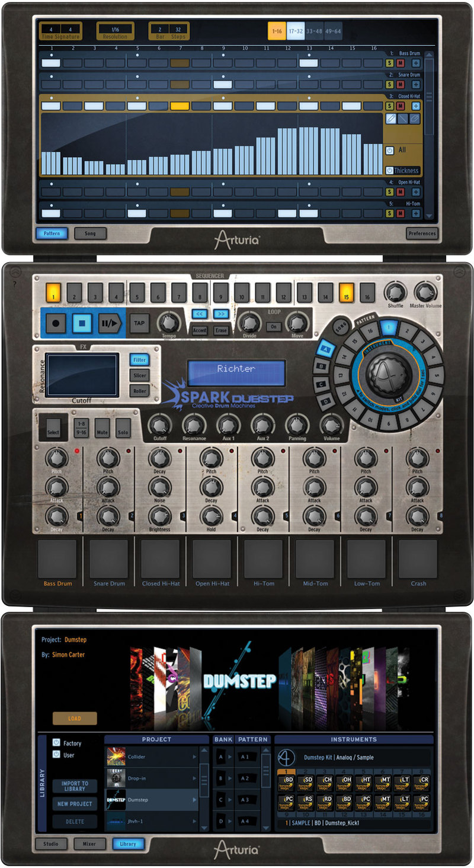Open the Pattern view tab

tap(52, 234)
